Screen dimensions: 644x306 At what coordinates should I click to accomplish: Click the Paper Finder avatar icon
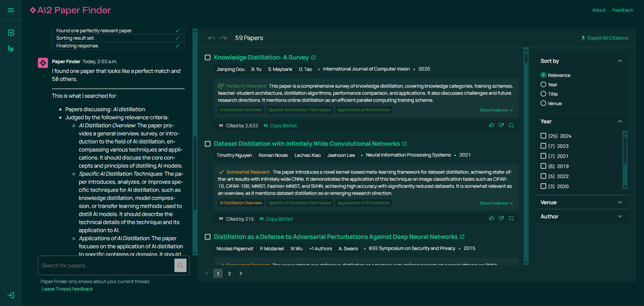click(x=43, y=63)
